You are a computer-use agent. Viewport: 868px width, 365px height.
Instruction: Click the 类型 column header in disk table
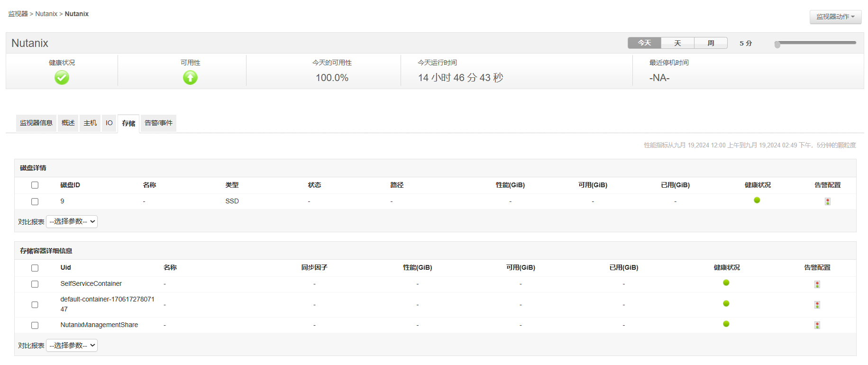232,185
